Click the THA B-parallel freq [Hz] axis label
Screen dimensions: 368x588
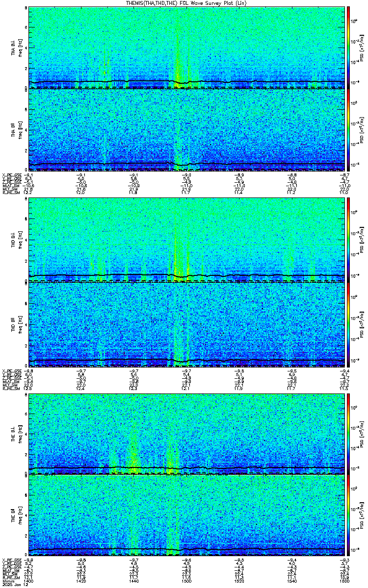click(20, 130)
